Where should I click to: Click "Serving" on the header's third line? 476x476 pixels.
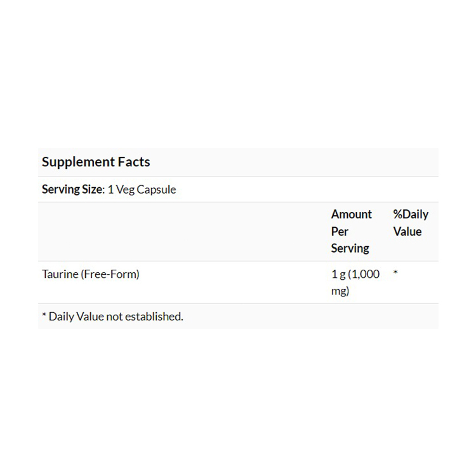point(350,248)
